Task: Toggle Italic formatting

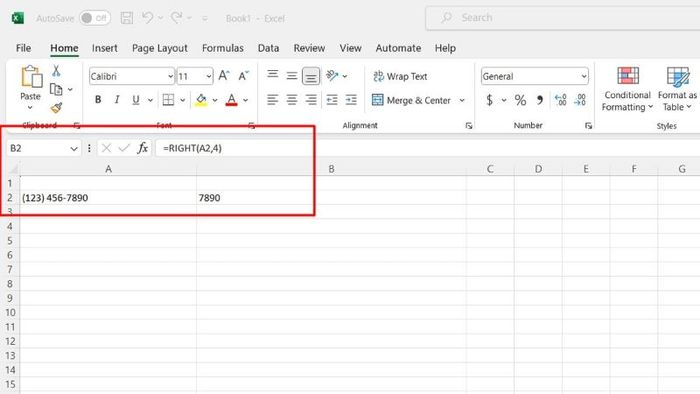Action: click(x=117, y=100)
